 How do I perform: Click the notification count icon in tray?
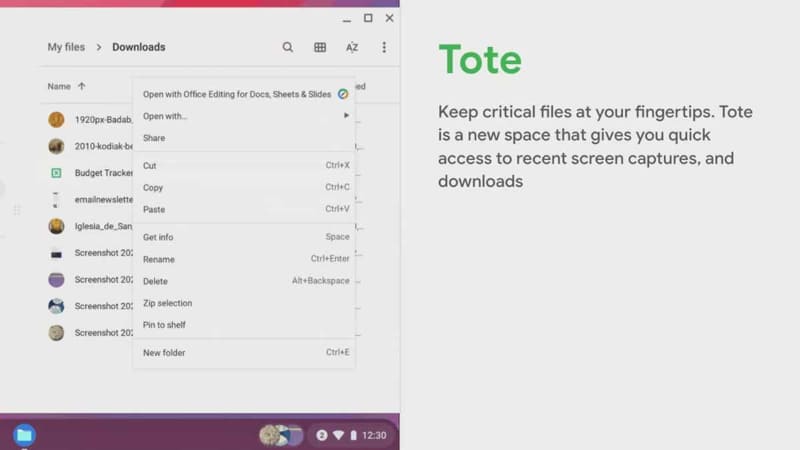click(321, 435)
